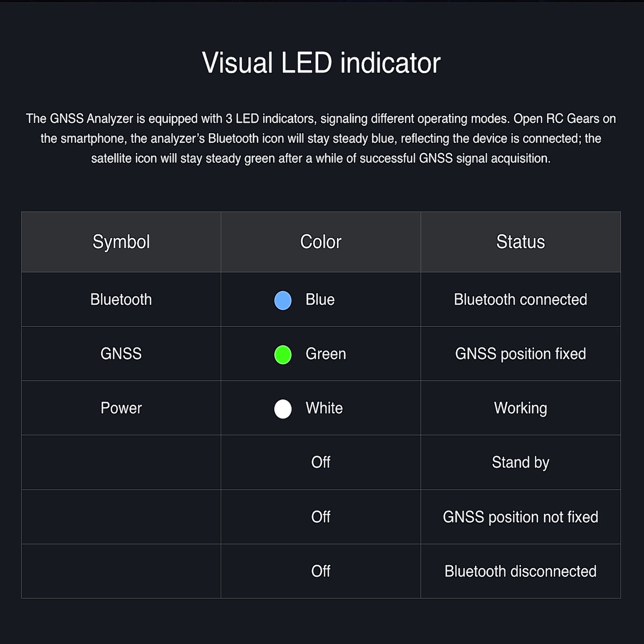This screenshot has height=644, width=644.
Task: Click the "Stand by" status cell
Action: 520,463
